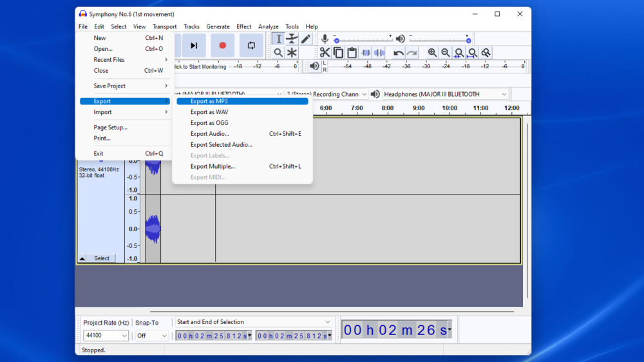Click the Zoom In magnifier icon
Image resolution: width=644 pixels, height=362 pixels.
tap(432, 53)
